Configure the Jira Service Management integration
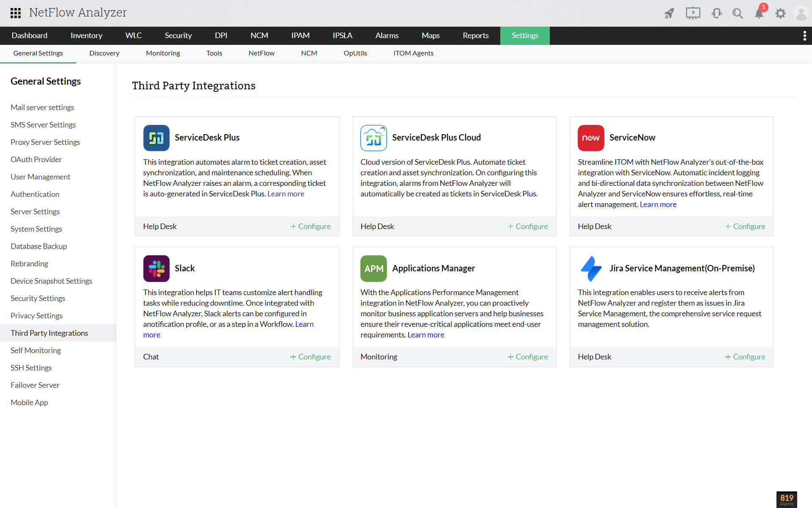This screenshot has width=812, height=508. (745, 357)
